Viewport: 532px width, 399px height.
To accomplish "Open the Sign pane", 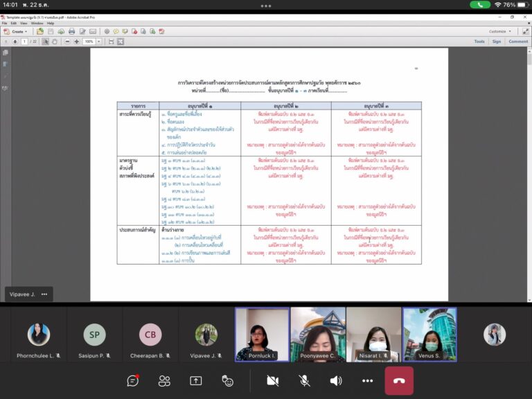I will click(x=497, y=42).
